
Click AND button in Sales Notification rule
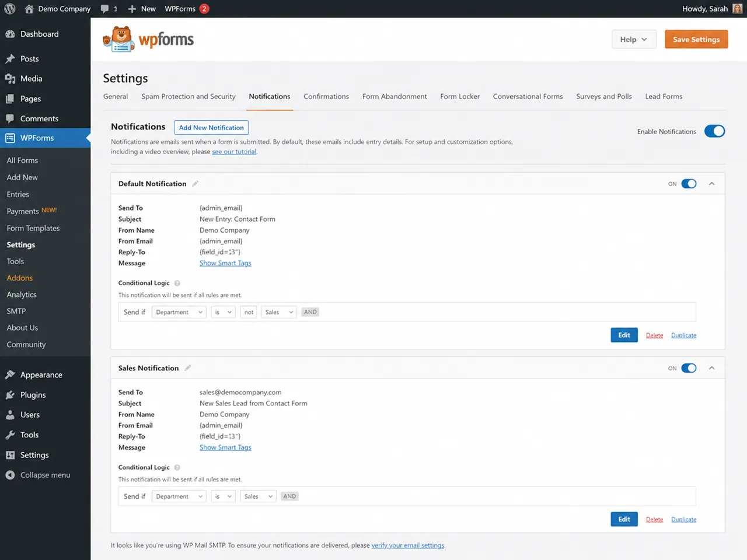(x=289, y=496)
